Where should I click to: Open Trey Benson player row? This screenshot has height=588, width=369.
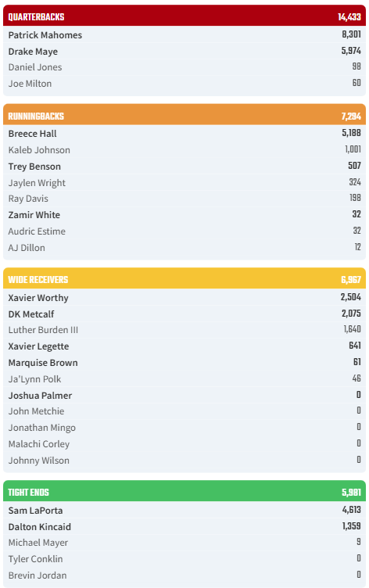[184, 166]
